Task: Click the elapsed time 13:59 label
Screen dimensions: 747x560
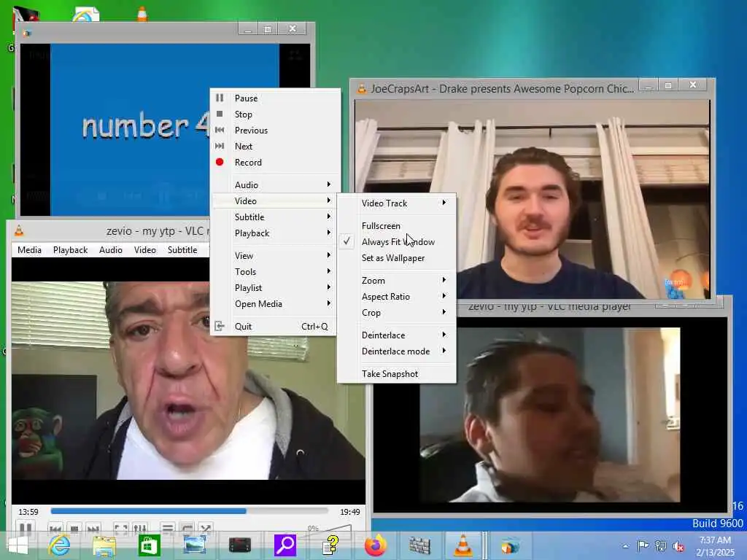Action: pyautogui.click(x=28, y=512)
